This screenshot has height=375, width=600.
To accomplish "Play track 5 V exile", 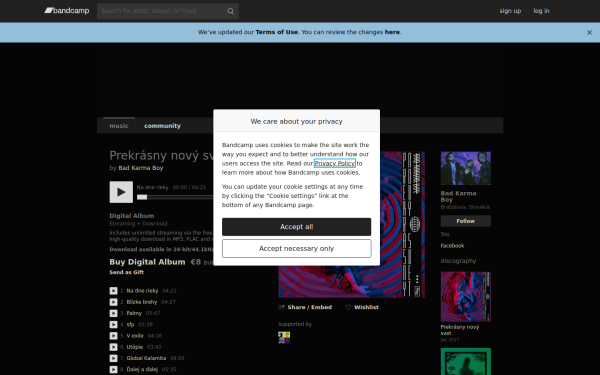I will [113, 336].
